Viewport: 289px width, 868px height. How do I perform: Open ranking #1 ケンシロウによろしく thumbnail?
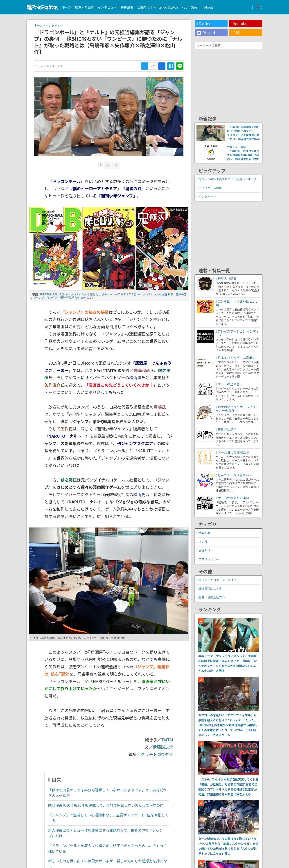point(228,635)
